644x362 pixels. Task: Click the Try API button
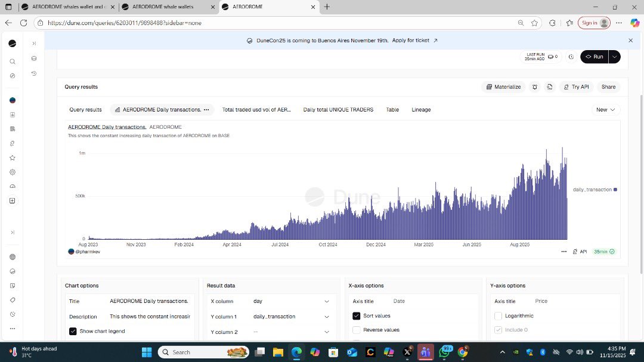576,86
